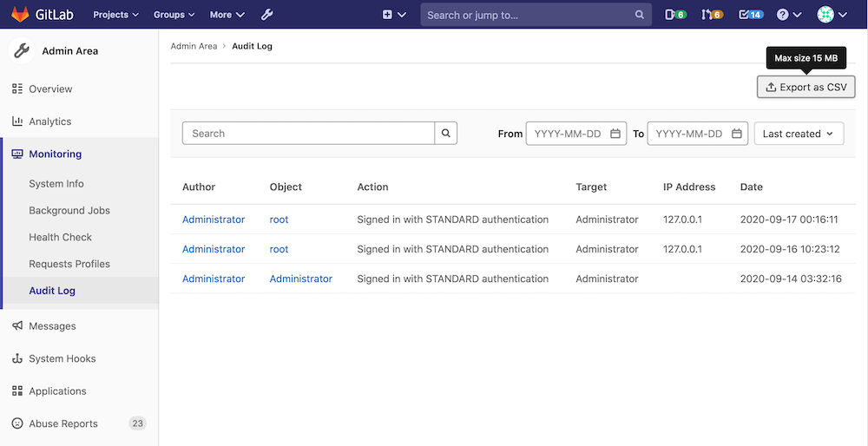Image resolution: width=868 pixels, height=446 pixels.
Task: Go to Abuse Reports in sidebar
Action: coord(63,423)
